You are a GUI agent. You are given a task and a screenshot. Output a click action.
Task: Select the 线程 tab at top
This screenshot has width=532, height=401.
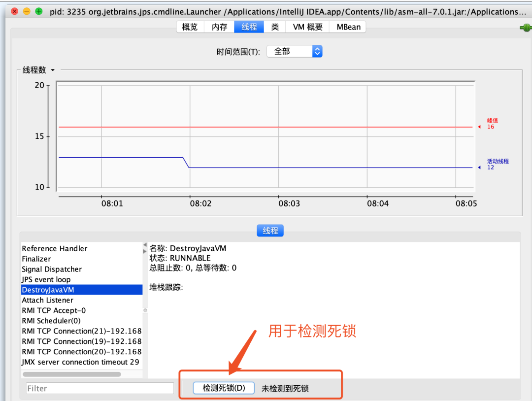[x=249, y=27]
